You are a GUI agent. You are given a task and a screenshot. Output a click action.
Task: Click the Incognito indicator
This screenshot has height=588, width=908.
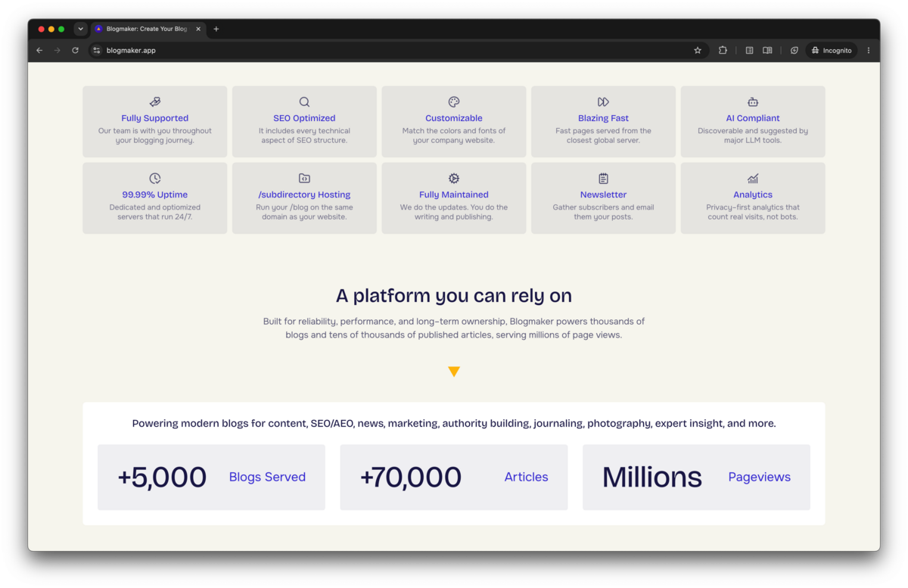tap(832, 51)
